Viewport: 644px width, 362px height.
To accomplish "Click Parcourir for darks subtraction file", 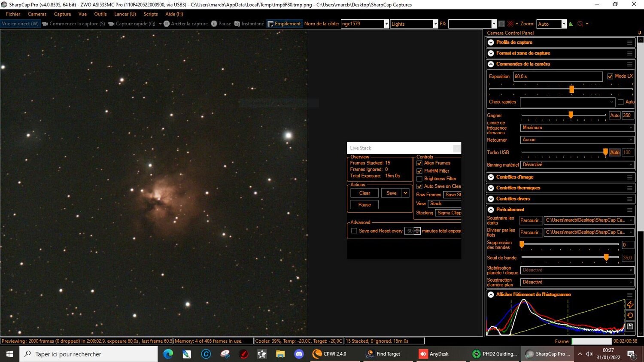I will coord(531,220).
